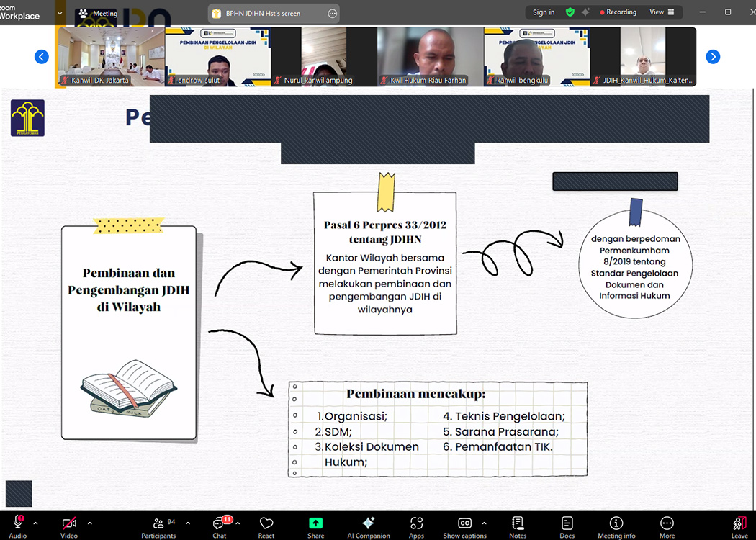Expand audio options chevron next to Audio
This screenshot has width=756, height=540.
[35, 523]
